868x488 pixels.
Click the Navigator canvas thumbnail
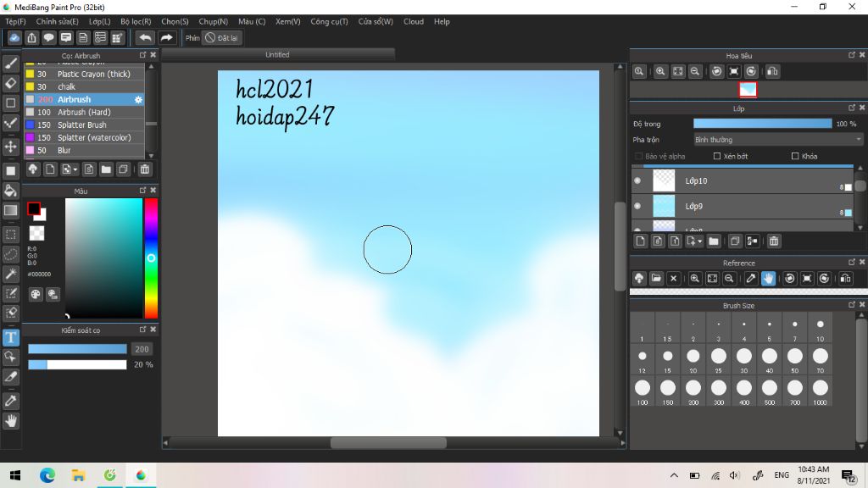[748, 90]
